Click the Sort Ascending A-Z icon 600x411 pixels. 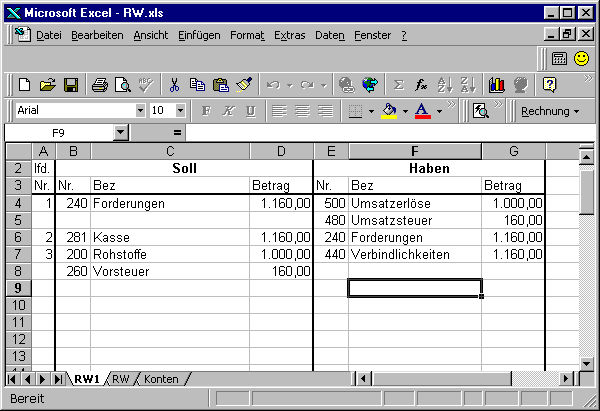click(x=447, y=85)
